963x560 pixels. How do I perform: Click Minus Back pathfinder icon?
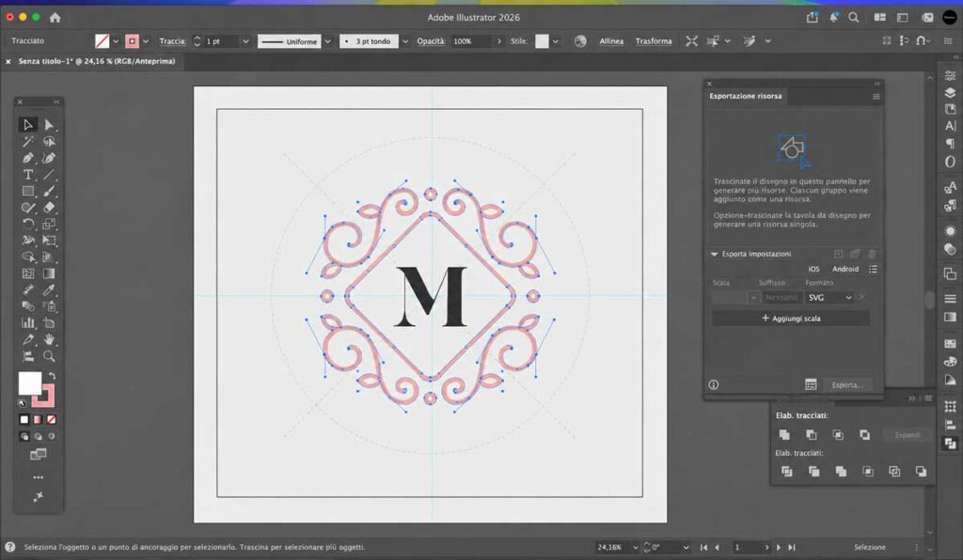921,471
